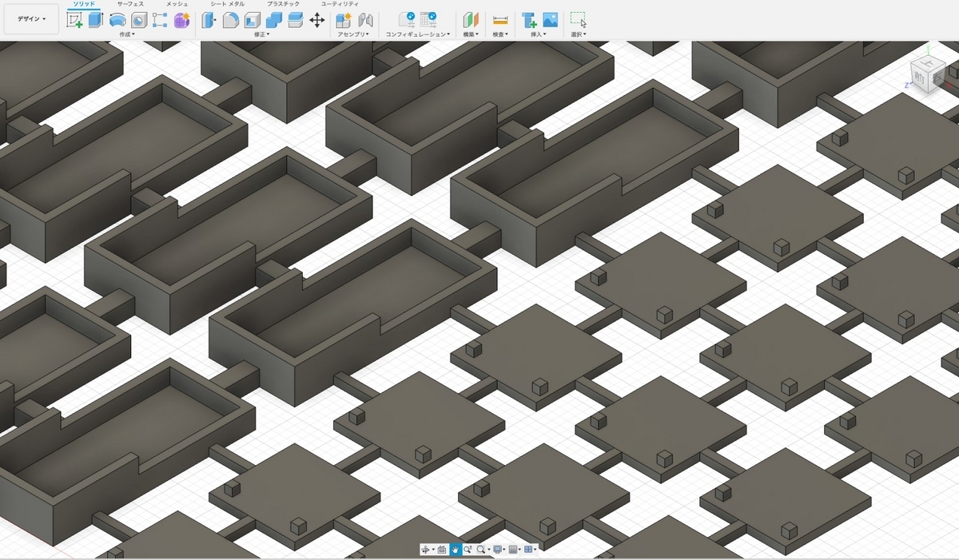Viewport: 959px width, 560px height.
Task: Toggle the Pan hand tool
Action: click(x=456, y=550)
